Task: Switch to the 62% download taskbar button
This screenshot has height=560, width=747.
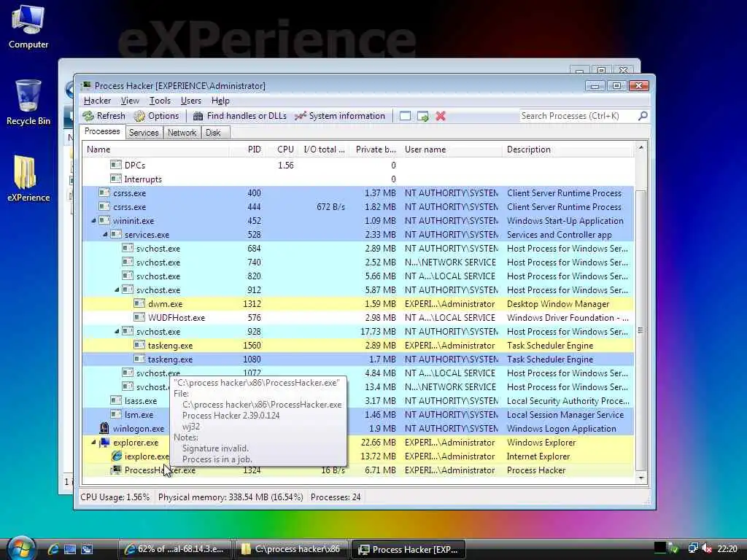Action: [174, 549]
